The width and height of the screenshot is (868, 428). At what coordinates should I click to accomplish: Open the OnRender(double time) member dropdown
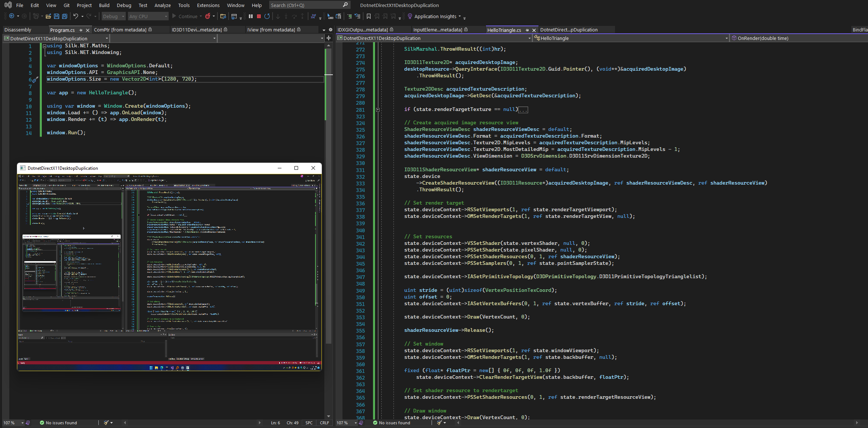click(x=799, y=38)
